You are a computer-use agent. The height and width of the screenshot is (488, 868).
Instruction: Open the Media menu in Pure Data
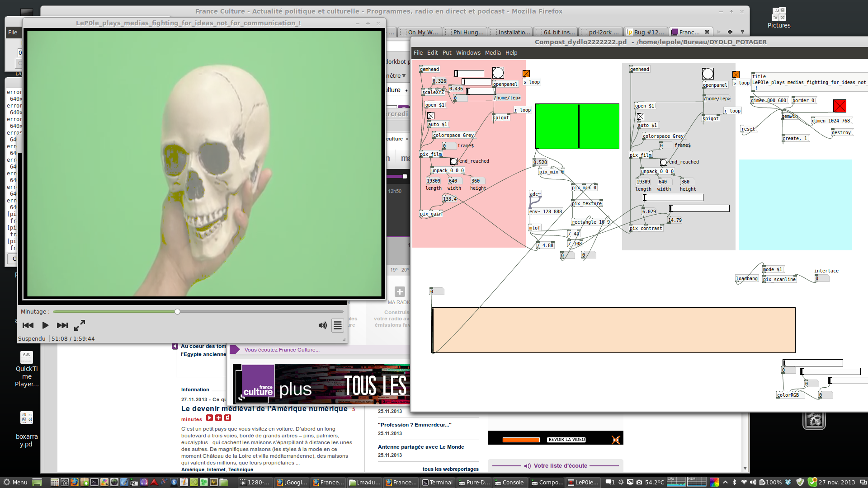(493, 53)
